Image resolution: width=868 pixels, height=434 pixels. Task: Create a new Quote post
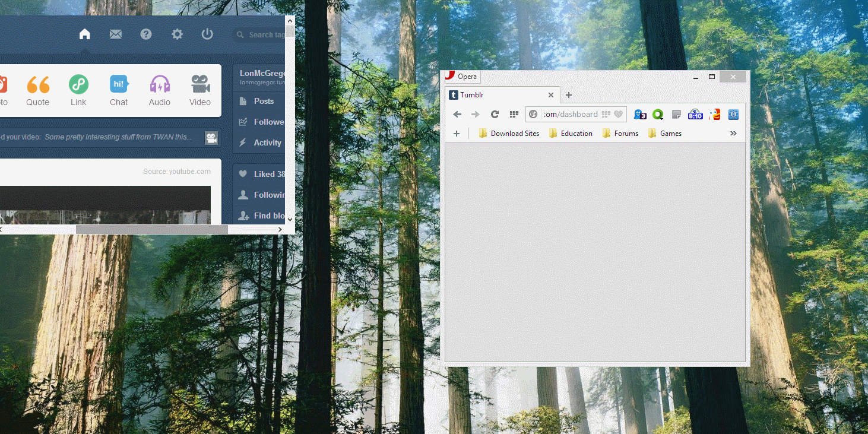[38, 90]
